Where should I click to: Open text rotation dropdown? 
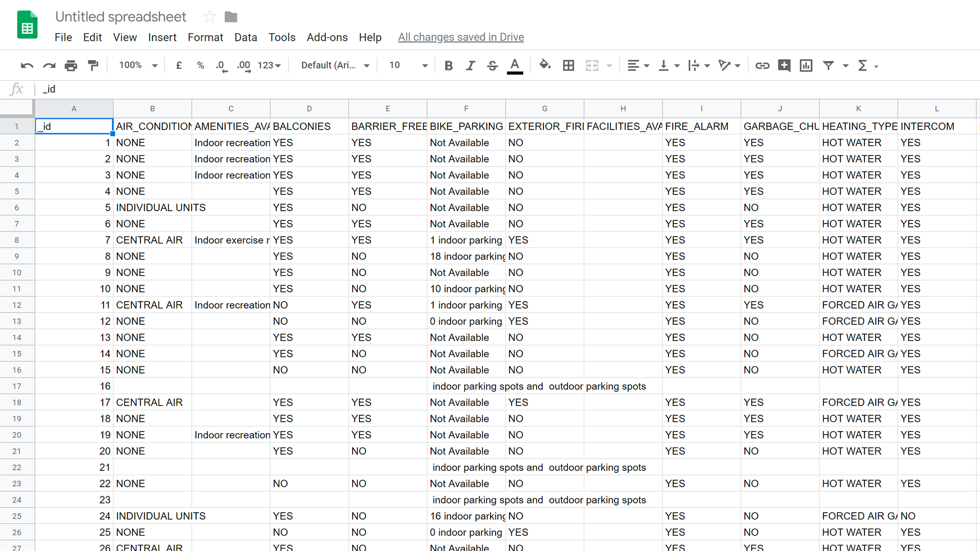729,65
